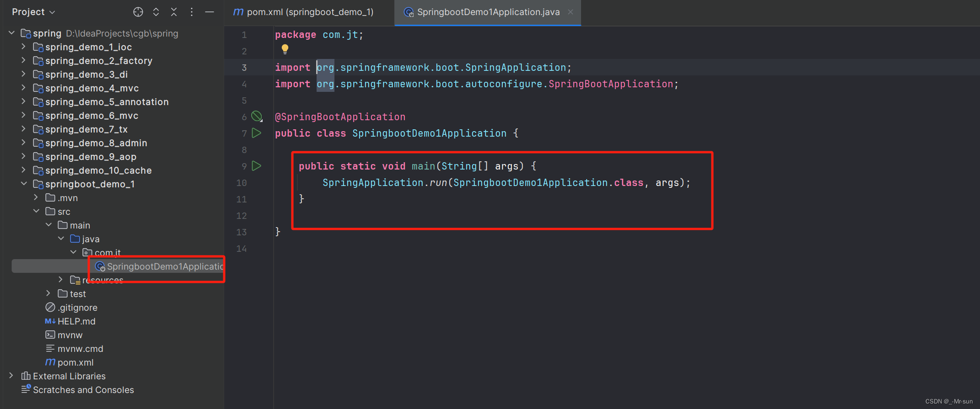980x409 pixels.
Task: Select the SpringbootDemo1Application.java tab
Action: (x=488, y=12)
